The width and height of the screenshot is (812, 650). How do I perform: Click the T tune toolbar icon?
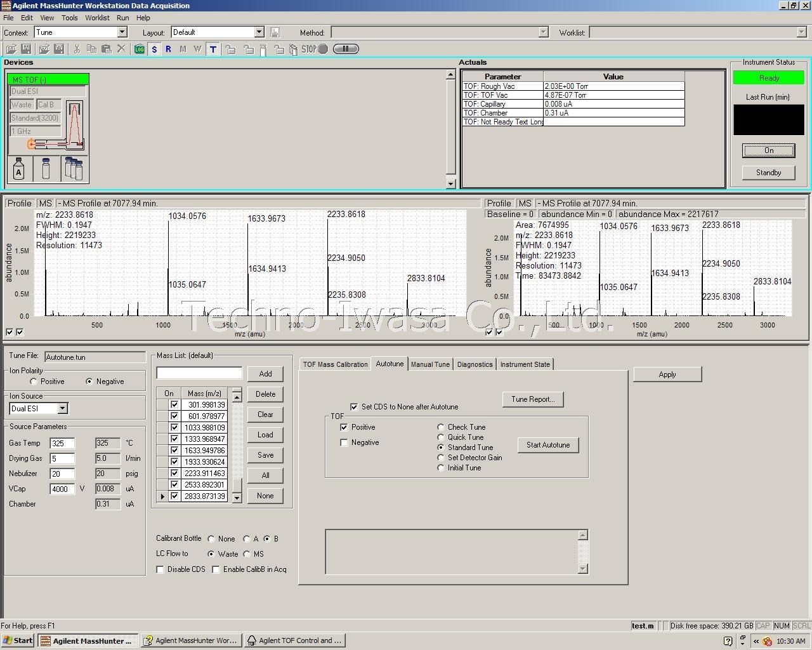coord(213,49)
